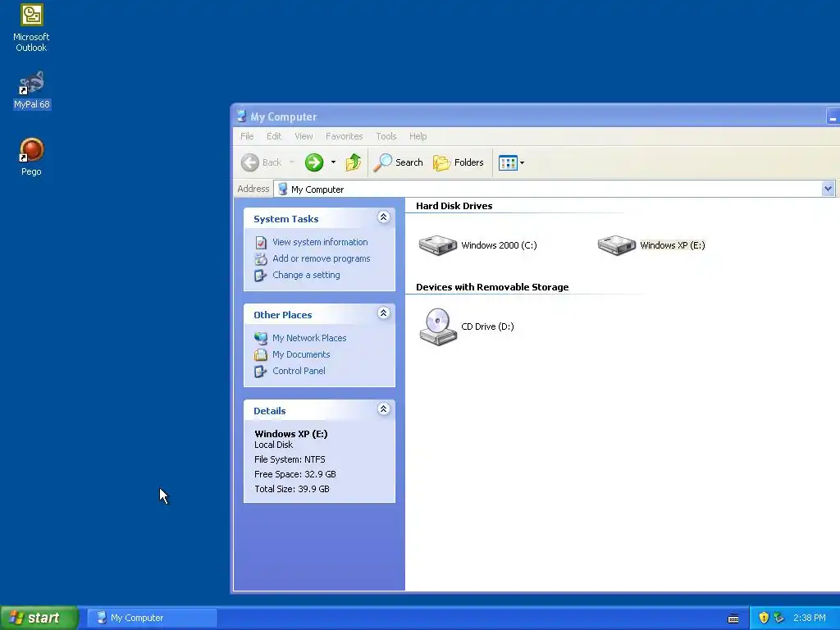This screenshot has height=630, width=840.
Task: Minimize the My Computer window
Action: 833,116
